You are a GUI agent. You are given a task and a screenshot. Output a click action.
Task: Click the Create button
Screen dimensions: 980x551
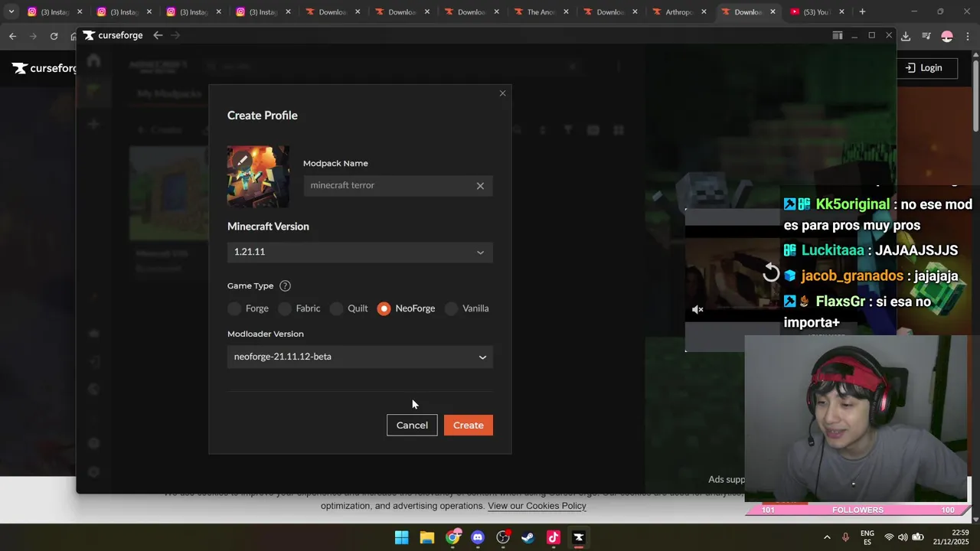click(469, 425)
